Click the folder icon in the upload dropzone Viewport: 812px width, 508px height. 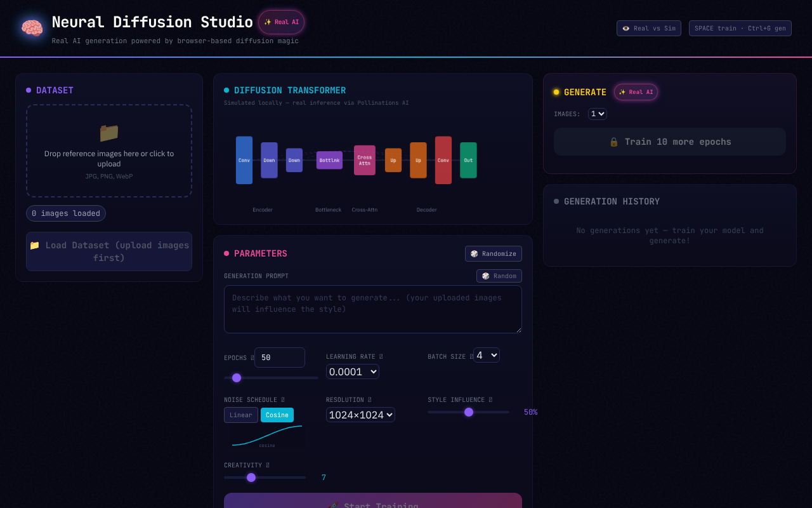[x=108, y=133]
